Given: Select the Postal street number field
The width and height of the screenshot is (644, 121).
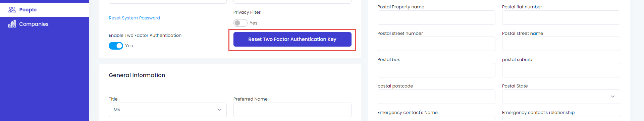Looking at the screenshot, I should click(436, 44).
